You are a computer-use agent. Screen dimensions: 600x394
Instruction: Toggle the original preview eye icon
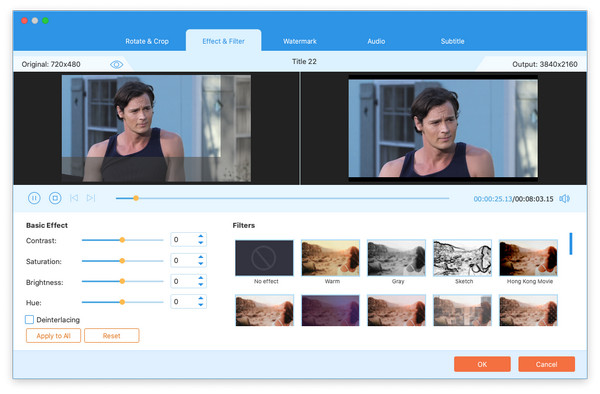[x=117, y=64]
